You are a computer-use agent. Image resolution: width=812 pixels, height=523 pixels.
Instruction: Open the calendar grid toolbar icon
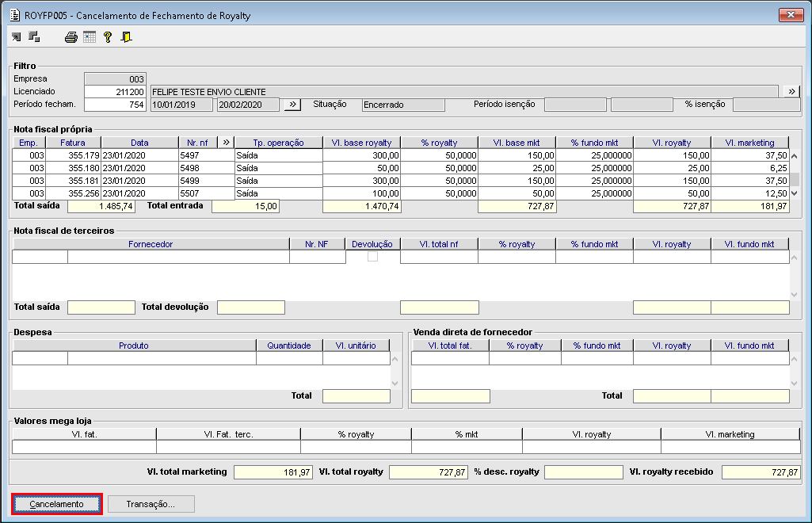[90, 37]
